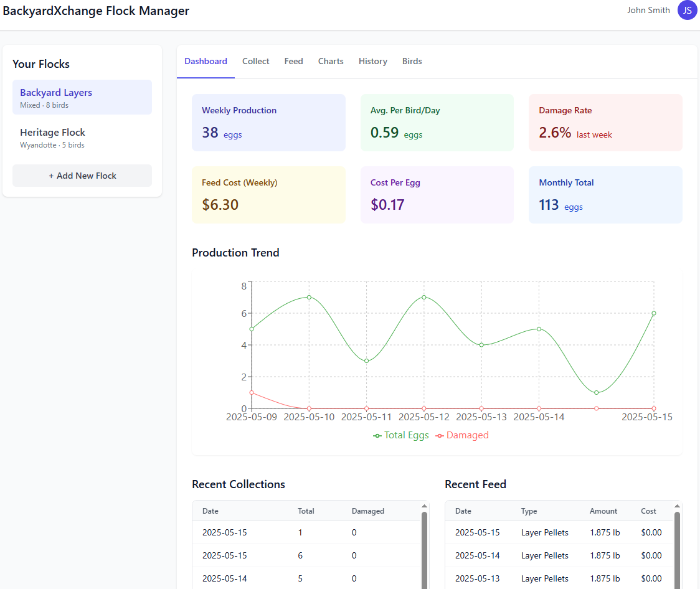
Task: Click the Total Eggs point above 2025-05-14
Action: (539, 329)
